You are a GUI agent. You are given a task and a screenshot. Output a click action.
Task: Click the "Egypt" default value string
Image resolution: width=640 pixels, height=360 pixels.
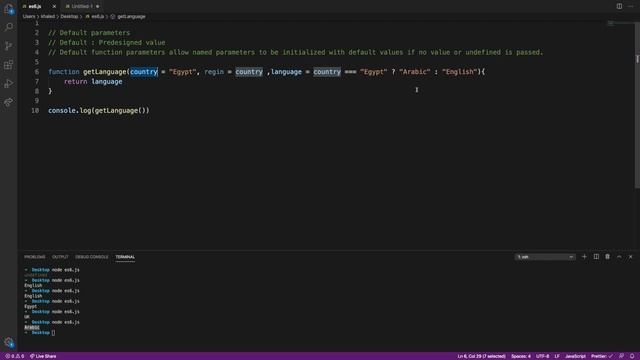pos(182,72)
